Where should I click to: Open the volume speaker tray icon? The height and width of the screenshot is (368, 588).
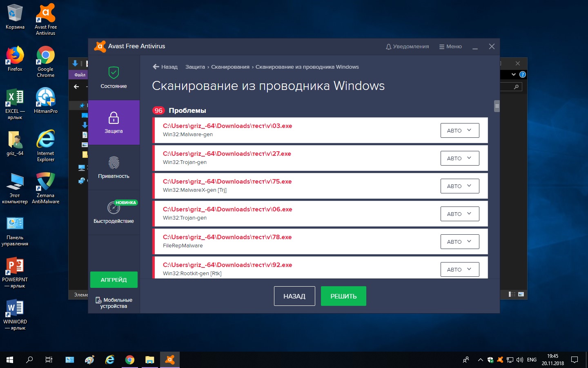point(520,360)
